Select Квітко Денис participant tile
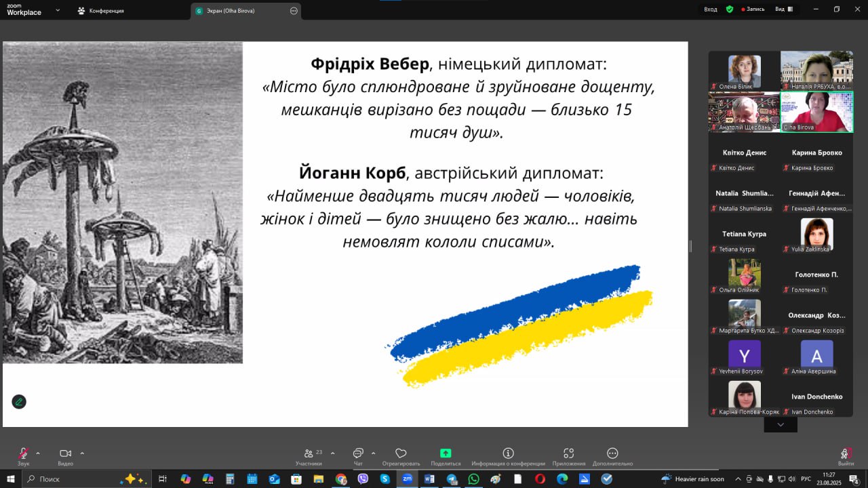Screen dimensions: 868x488 coord(745,152)
